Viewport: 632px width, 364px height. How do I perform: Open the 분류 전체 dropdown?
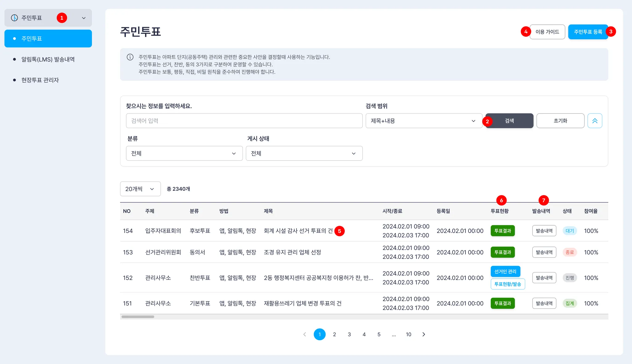coord(184,153)
